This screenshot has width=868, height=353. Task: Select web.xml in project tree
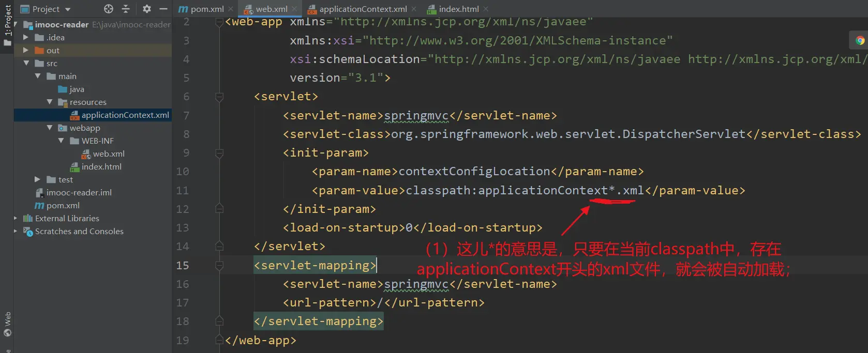pos(103,154)
